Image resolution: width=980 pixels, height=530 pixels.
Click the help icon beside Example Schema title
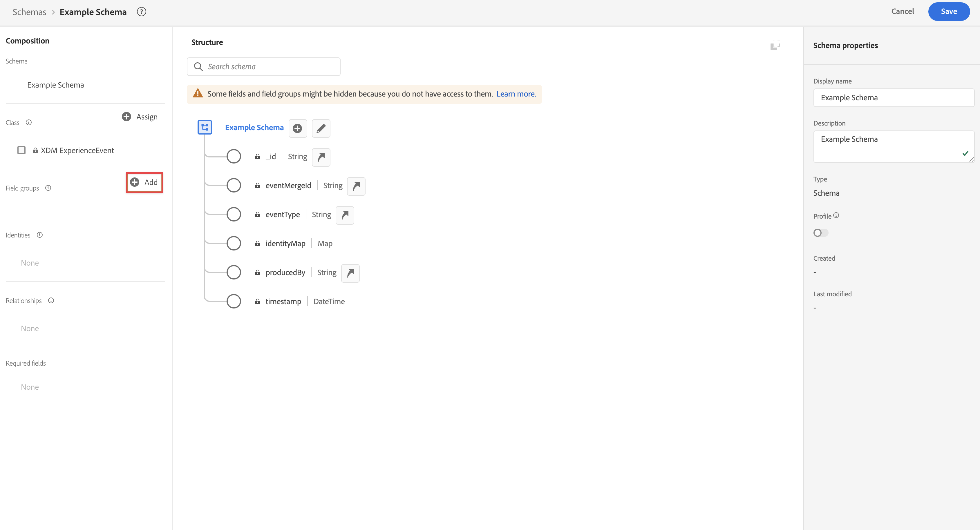click(x=142, y=12)
